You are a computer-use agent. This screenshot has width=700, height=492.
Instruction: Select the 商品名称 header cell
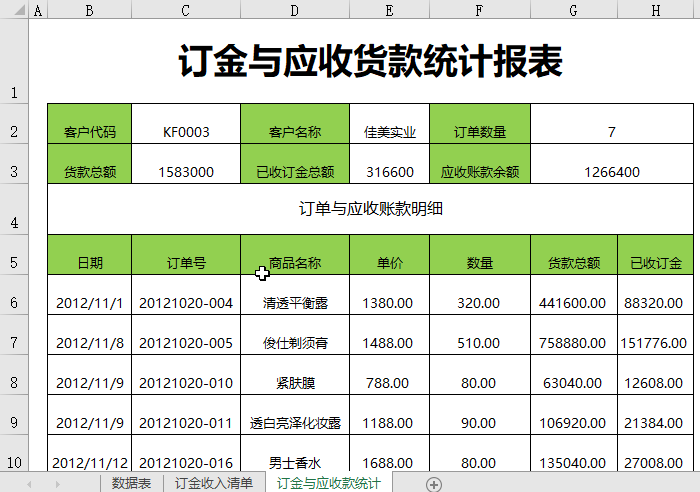[x=294, y=264]
